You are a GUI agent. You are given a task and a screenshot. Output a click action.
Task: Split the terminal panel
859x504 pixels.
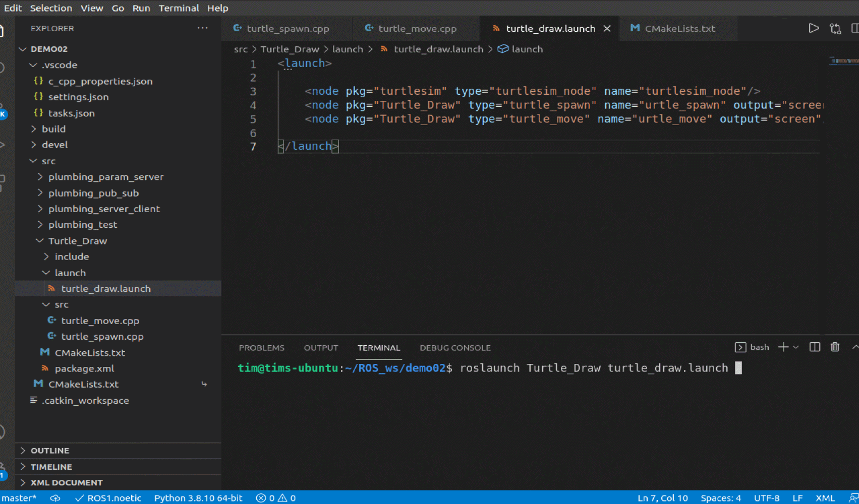[814, 347]
